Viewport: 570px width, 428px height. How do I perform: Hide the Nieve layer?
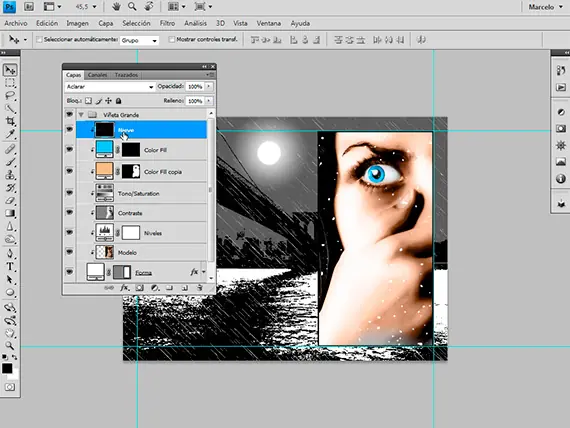click(x=69, y=129)
